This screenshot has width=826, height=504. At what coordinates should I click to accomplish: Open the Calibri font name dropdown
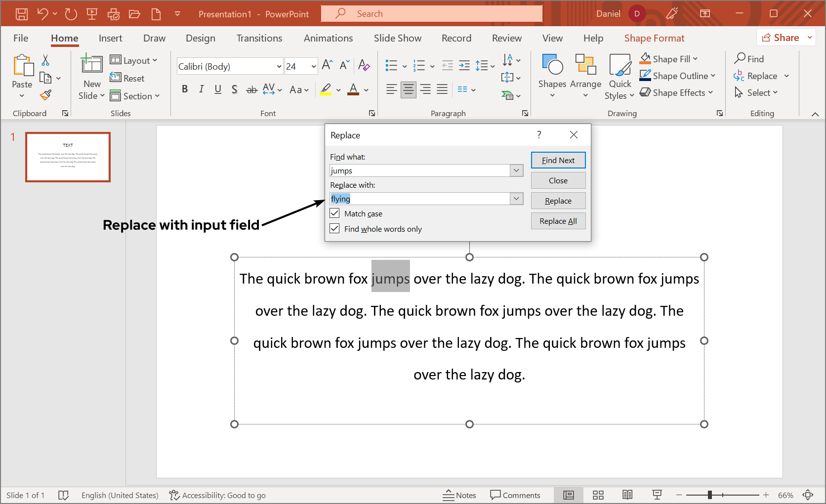click(x=279, y=66)
